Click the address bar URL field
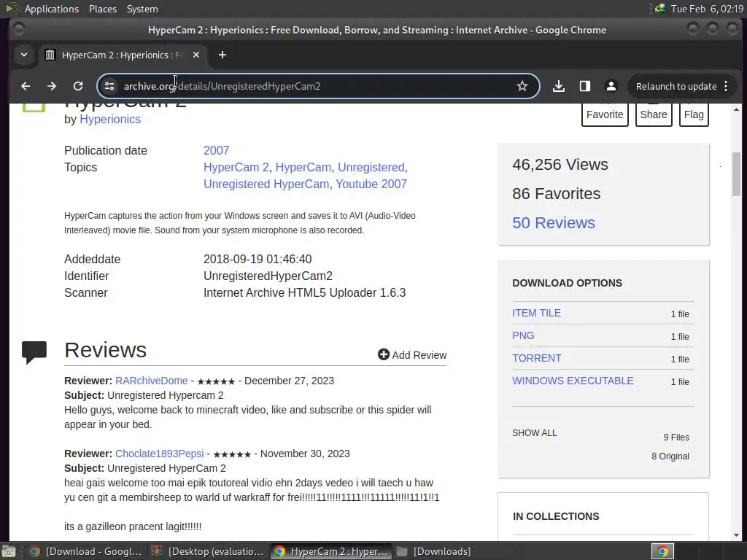 pyautogui.click(x=318, y=86)
